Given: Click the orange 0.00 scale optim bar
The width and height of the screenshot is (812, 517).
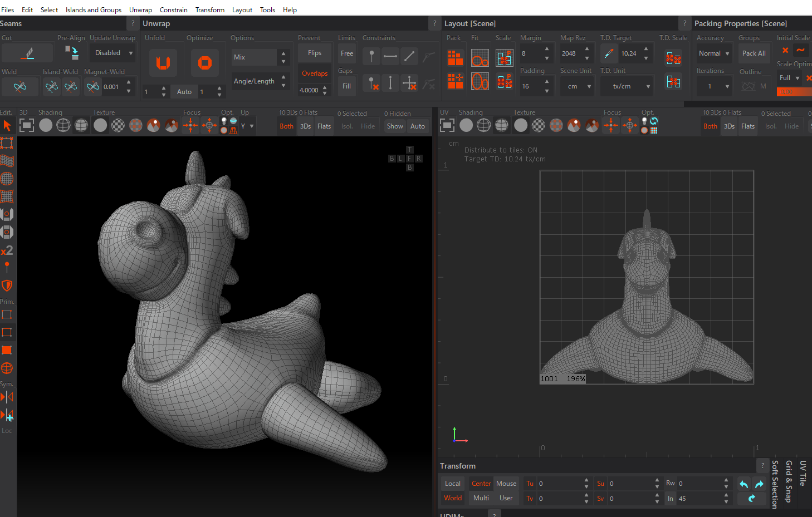Looking at the screenshot, I should [794, 92].
